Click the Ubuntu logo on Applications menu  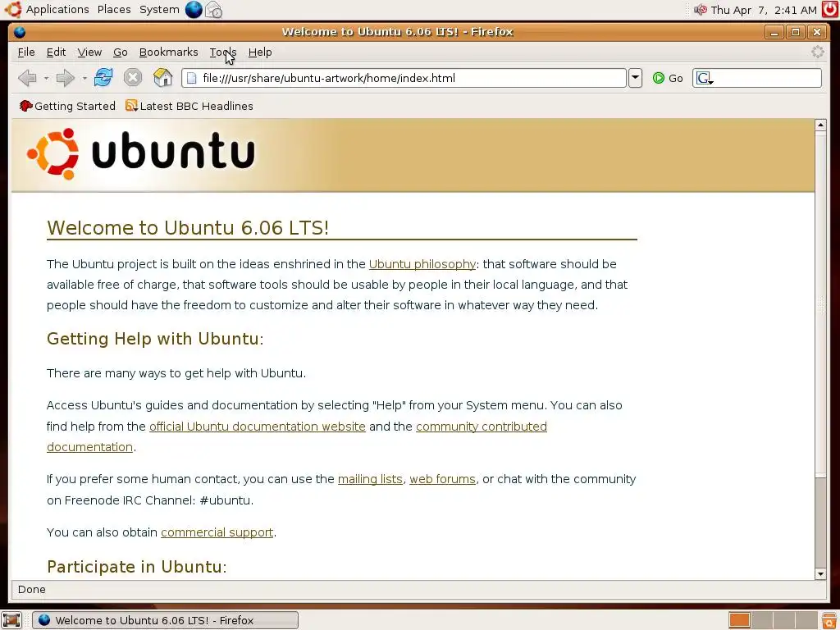(13, 10)
